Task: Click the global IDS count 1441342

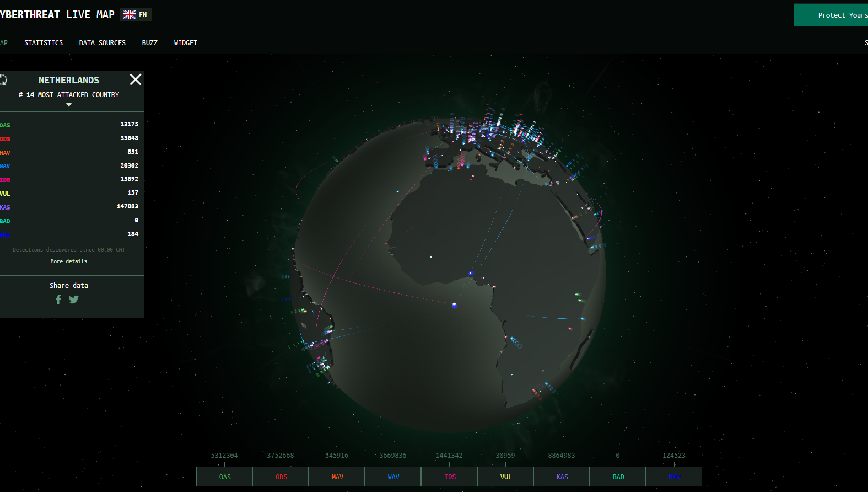Action: pos(449,456)
